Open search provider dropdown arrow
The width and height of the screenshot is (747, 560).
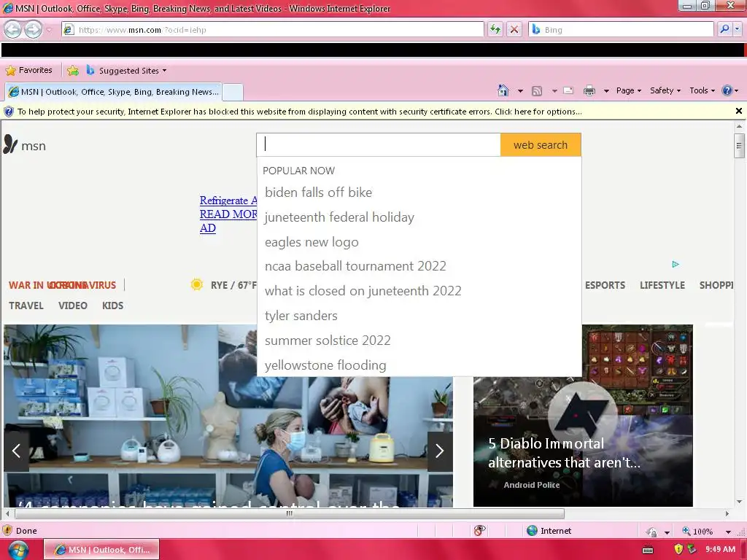(x=737, y=29)
